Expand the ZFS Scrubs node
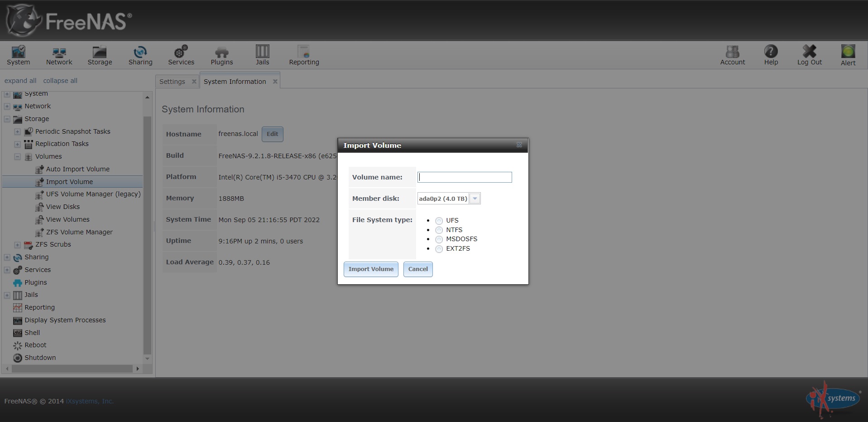Image resolution: width=868 pixels, height=422 pixels. coord(17,245)
